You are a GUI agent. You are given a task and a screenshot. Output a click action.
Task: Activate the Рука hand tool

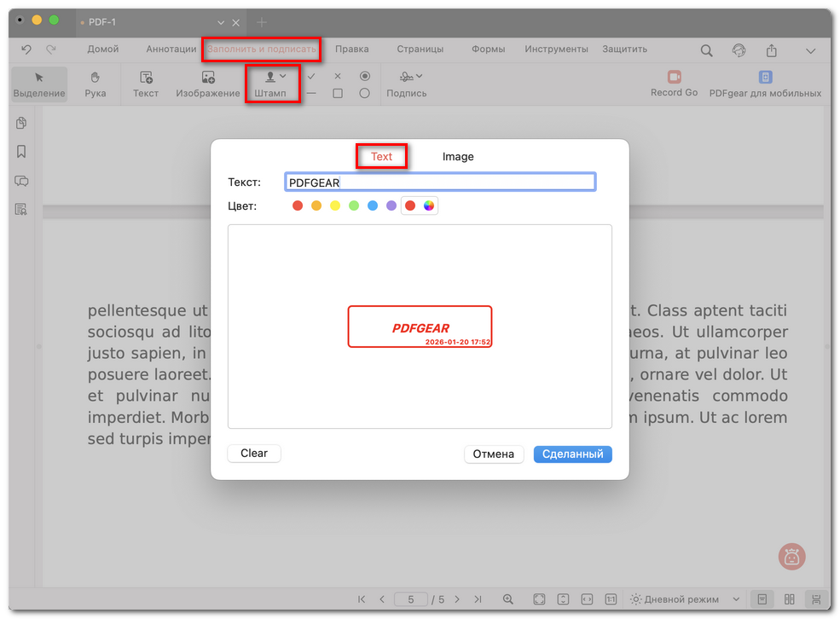95,84
